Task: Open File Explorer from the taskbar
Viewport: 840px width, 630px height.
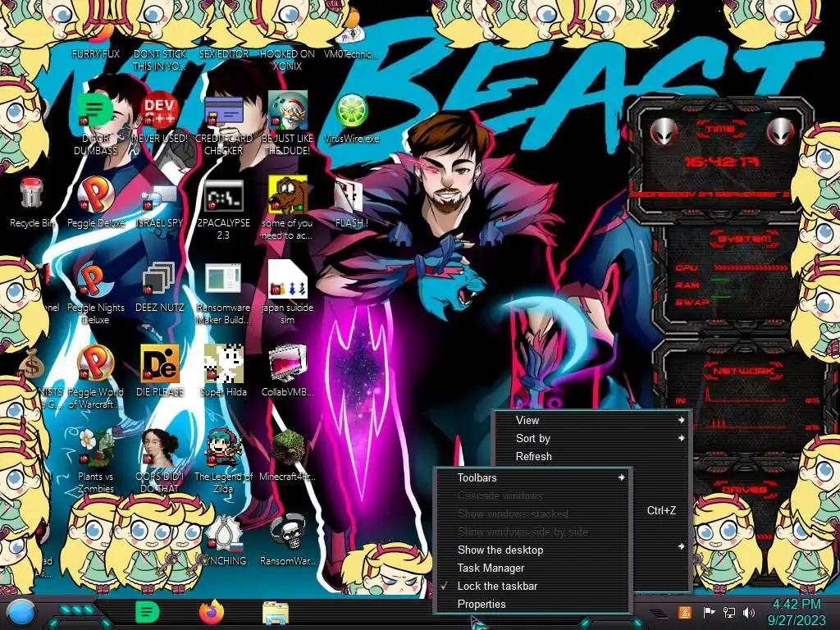Action: coord(276,613)
